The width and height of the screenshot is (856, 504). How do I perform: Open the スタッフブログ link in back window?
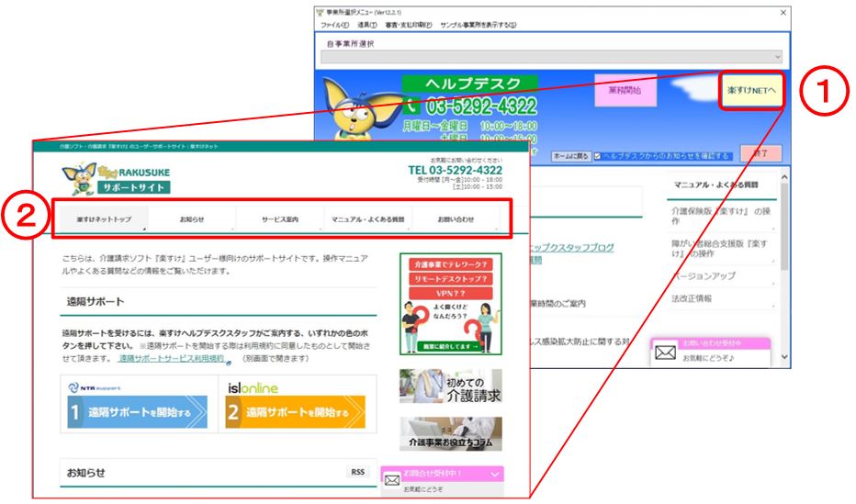(572, 247)
